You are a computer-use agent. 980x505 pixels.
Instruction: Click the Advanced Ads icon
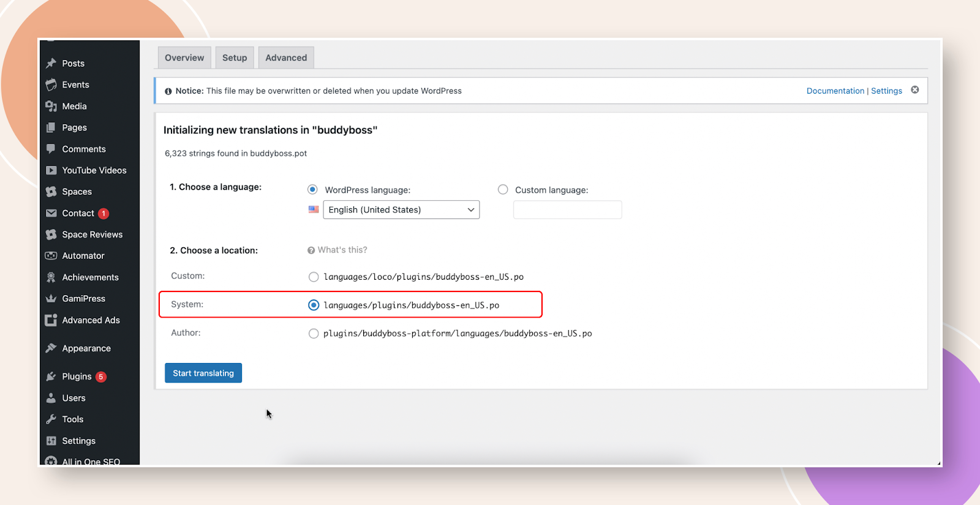(51, 320)
